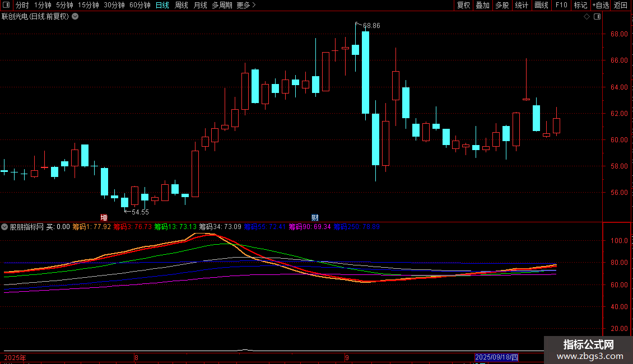Switch to 日线 daily chart

[162, 5]
